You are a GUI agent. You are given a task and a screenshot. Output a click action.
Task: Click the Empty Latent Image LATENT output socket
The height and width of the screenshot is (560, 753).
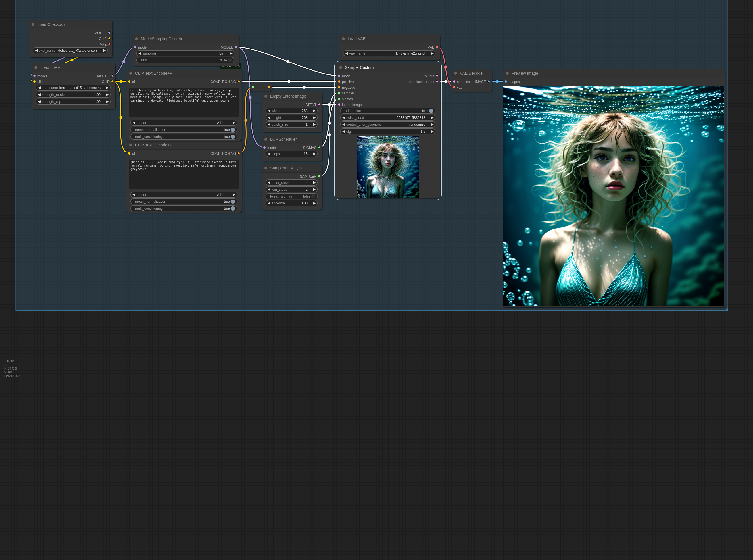pyautogui.click(x=319, y=105)
